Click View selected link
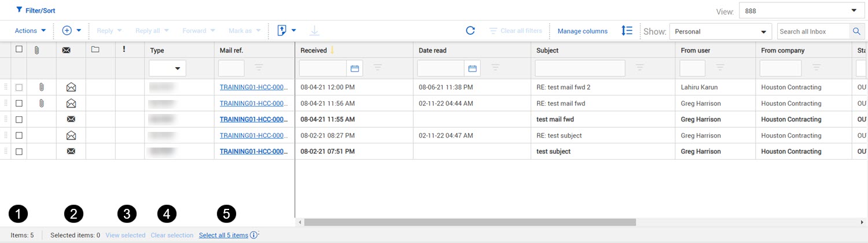 pyautogui.click(x=126, y=235)
